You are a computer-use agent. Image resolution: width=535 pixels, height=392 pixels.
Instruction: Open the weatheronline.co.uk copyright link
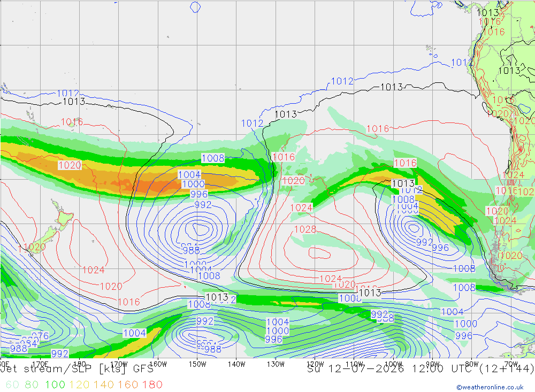click(x=490, y=387)
